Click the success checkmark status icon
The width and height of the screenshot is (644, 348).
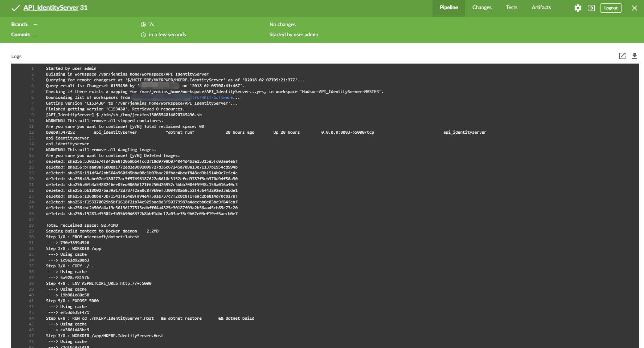15,8
